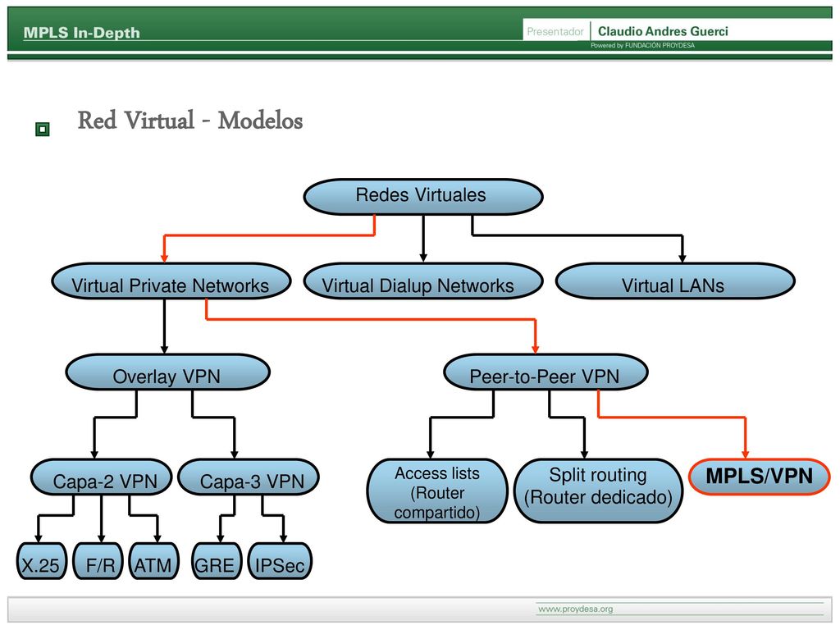Click the F/R leaf node
Screen dimensions: 840x630
98,561
